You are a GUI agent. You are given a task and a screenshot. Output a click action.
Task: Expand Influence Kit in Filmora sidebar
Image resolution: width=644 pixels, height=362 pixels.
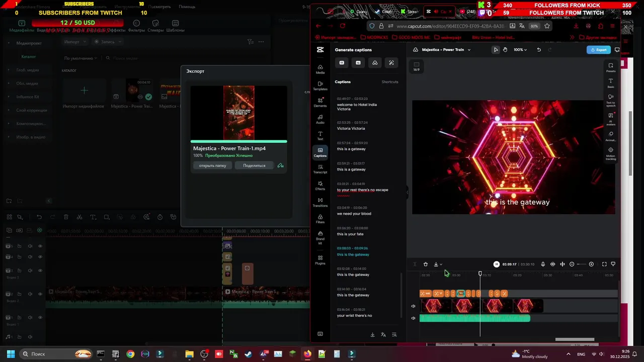(x=9, y=97)
